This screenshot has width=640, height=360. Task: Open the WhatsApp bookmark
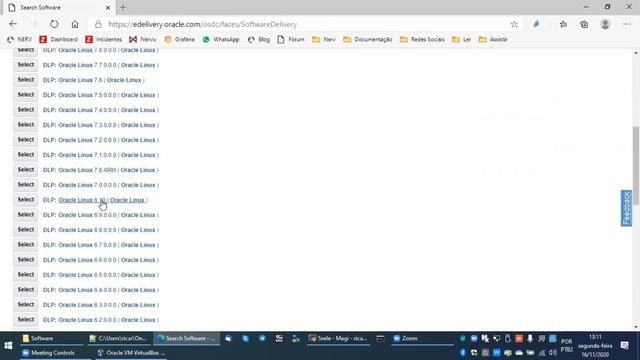tap(221, 40)
